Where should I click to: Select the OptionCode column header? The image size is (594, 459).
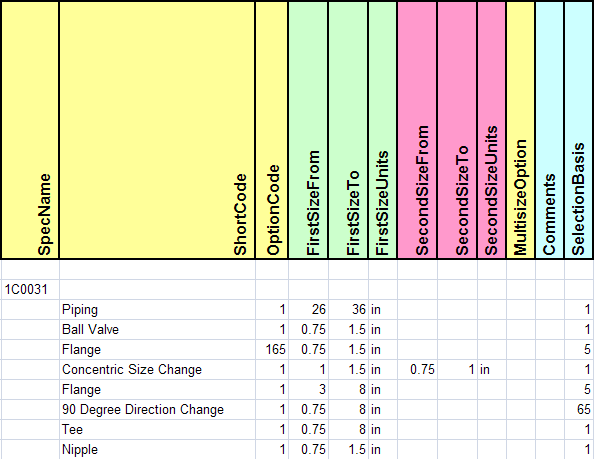pyautogui.click(x=272, y=130)
